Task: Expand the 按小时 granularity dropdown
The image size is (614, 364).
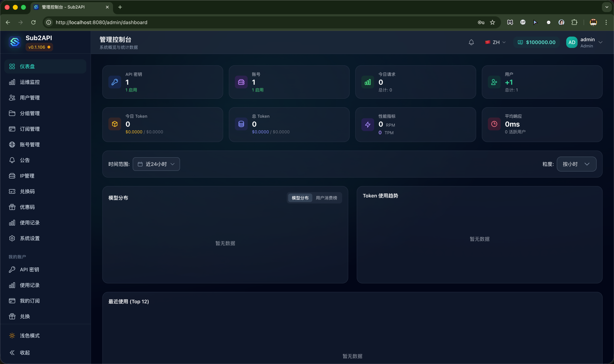Action: pos(576,164)
